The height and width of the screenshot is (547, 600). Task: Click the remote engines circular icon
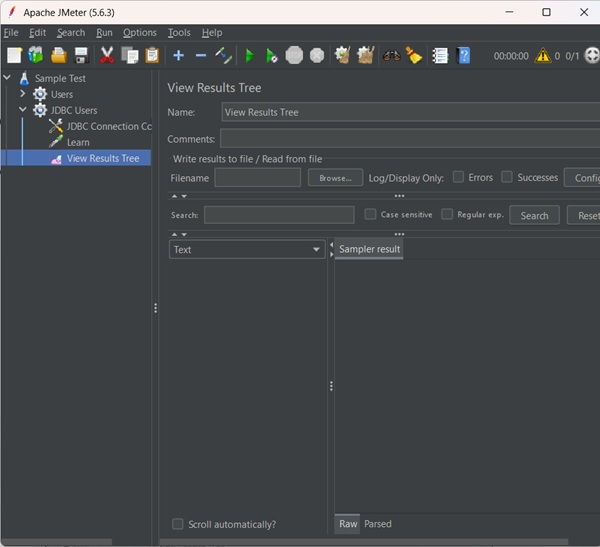[592, 56]
